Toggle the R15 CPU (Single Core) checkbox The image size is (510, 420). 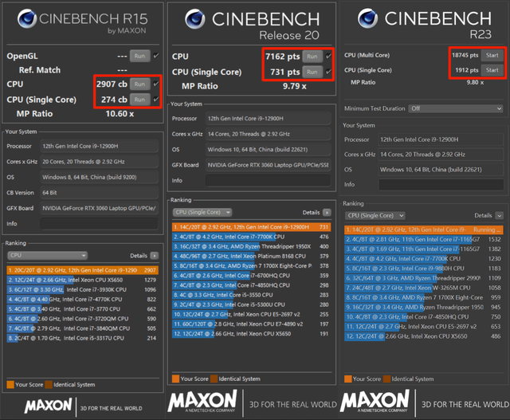[x=156, y=100]
